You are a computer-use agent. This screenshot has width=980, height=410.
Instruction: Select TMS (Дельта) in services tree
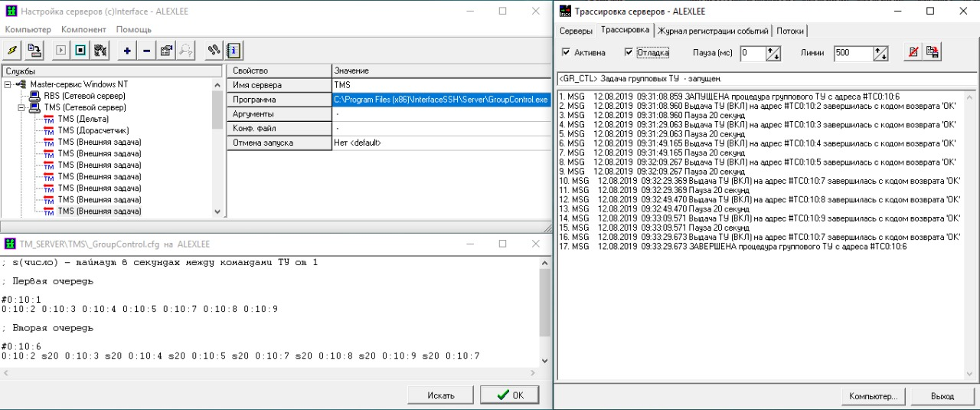click(x=83, y=120)
